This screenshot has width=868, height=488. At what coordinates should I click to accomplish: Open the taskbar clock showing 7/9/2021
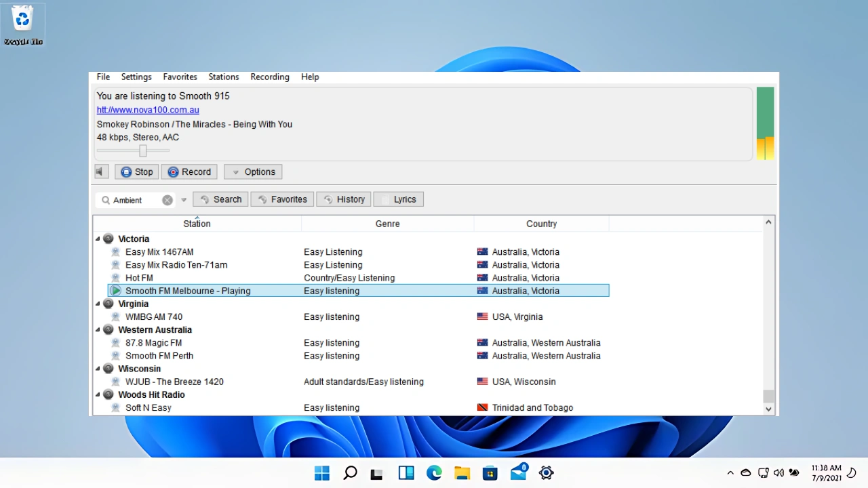(x=826, y=472)
